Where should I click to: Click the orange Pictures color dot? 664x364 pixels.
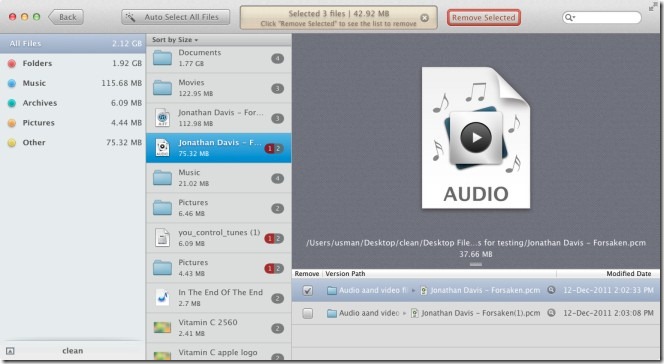(12, 123)
